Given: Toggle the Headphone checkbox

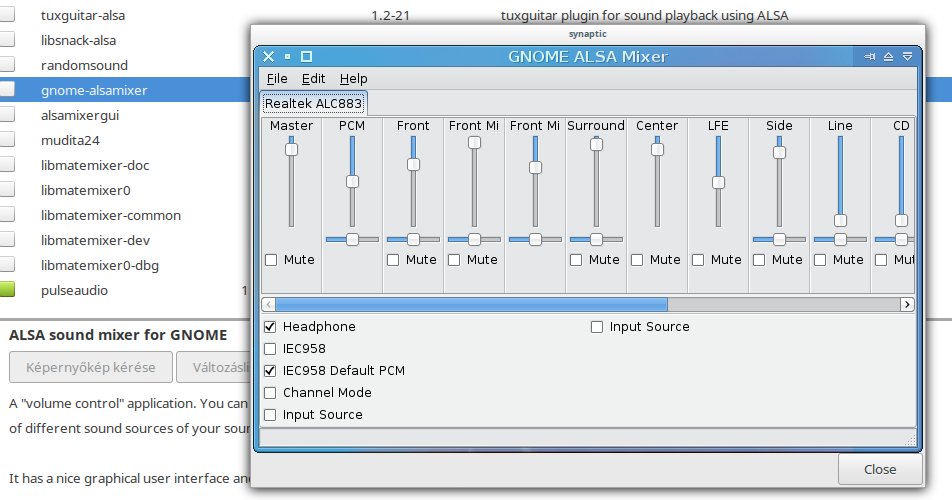Looking at the screenshot, I should click(x=270, y=326).
